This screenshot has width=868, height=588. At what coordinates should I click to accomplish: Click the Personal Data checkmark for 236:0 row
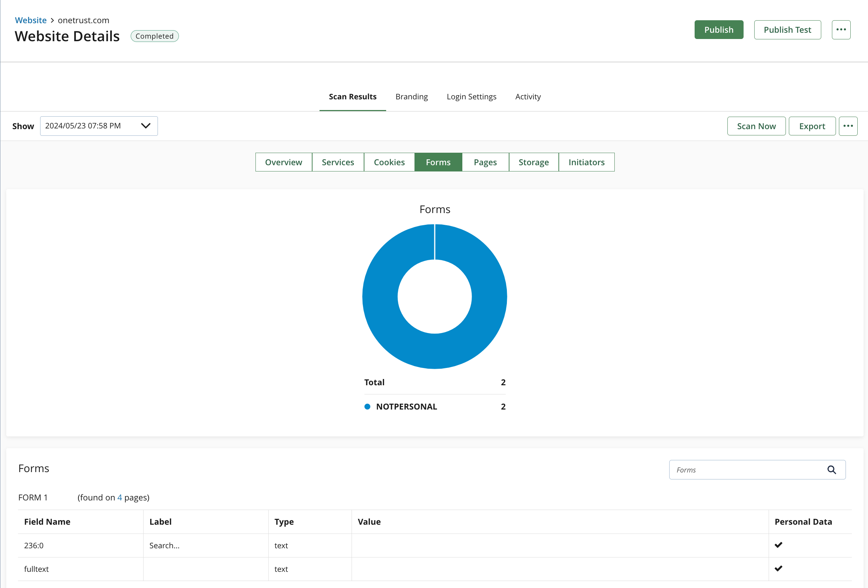tap(778, 545)
